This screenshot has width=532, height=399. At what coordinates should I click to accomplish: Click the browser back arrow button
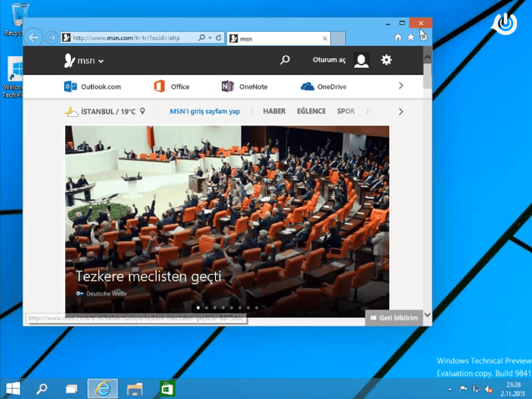34,38
